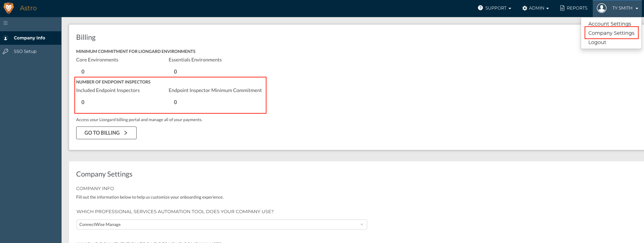Select Account Settings from user menu
Screen dimensions: 644x243
click(x=609, y=24)
